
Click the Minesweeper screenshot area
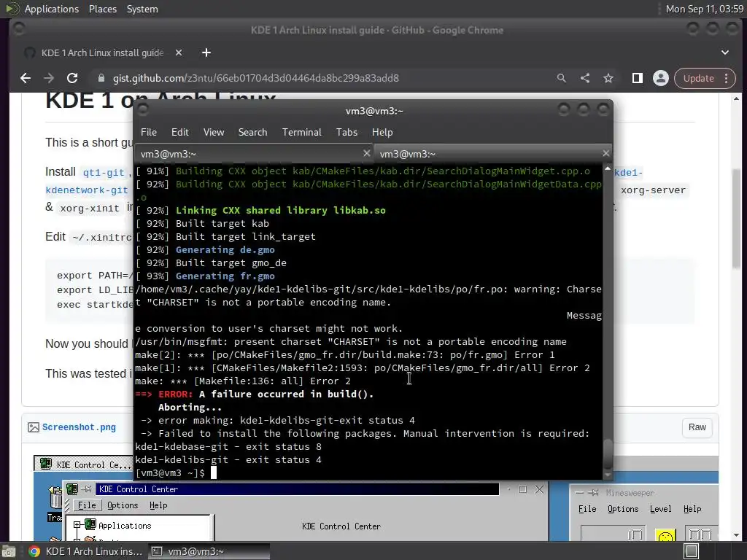pos(643,513)
